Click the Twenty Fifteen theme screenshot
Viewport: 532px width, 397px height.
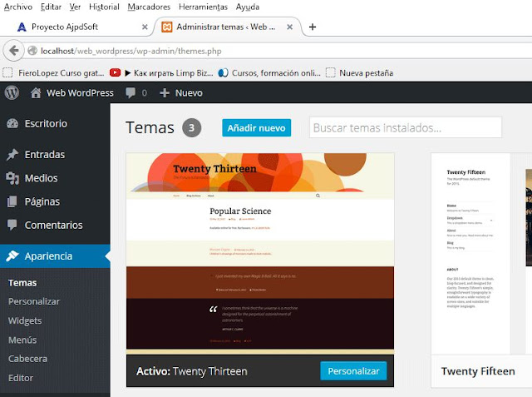[x=481, y=253]
